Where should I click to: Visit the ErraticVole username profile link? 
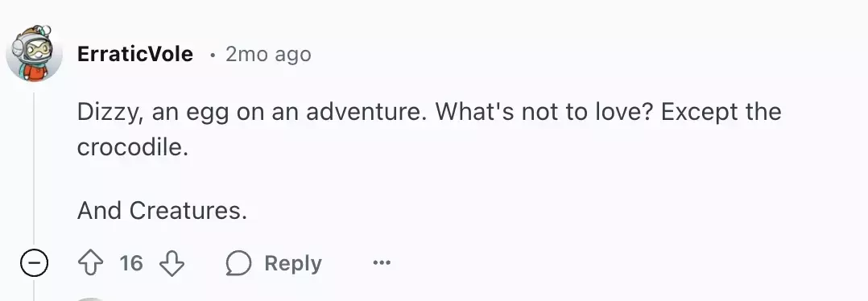(135, 54)
